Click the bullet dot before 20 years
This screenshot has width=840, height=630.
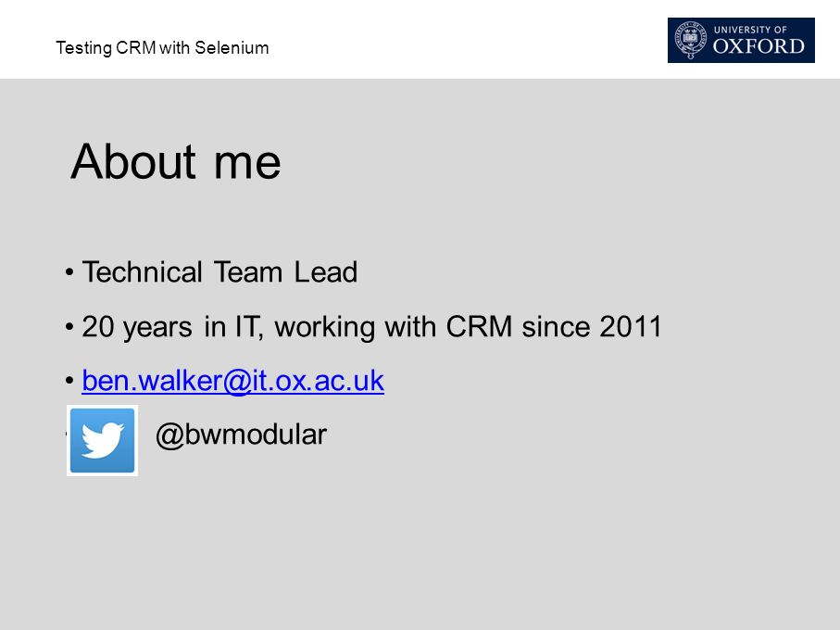click(x=69, y=327)
